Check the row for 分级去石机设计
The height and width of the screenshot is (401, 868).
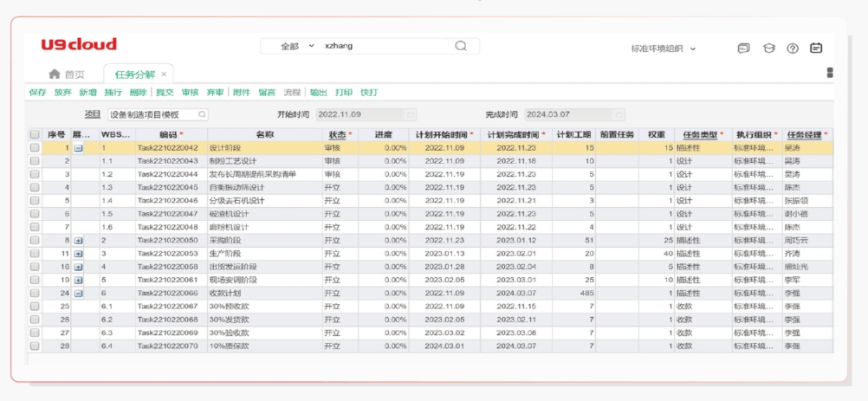pyautogui.click(x=35, y=200)
